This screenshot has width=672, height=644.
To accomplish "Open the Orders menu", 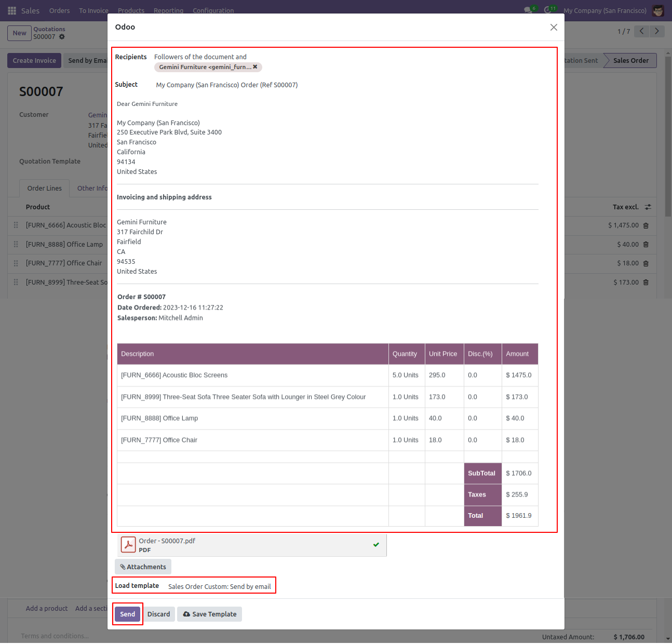I will click(59, 10).
